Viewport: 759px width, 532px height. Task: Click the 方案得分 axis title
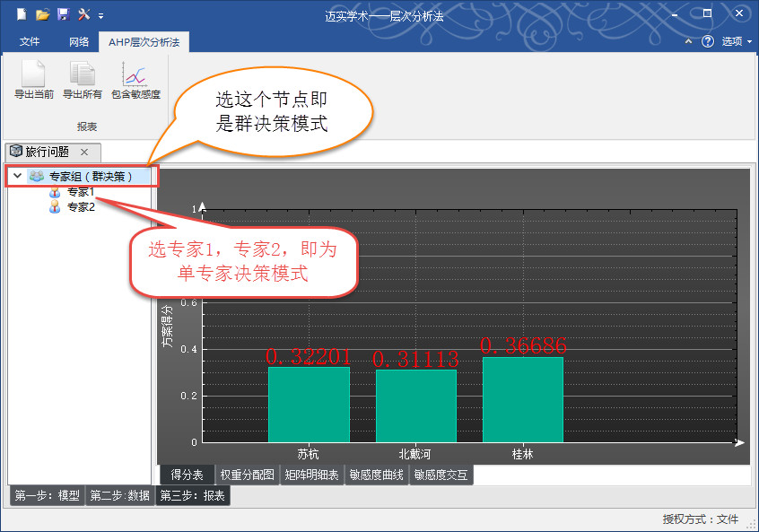click(x=167, y=326)
